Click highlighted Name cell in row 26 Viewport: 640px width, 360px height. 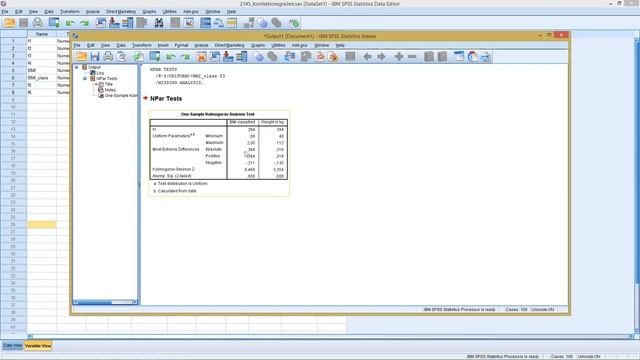pos(42,224)
